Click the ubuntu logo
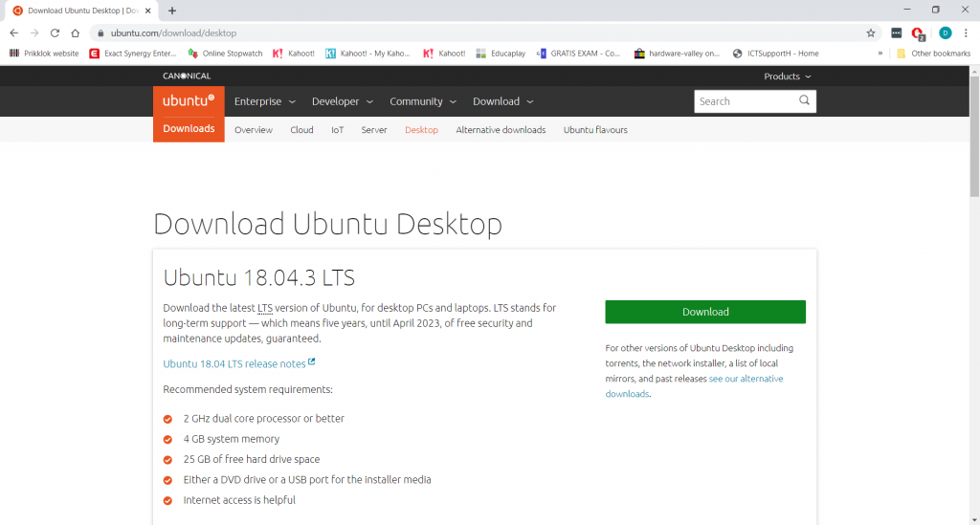Viewport: 980px width, 525px height. (x=189, y=100)
